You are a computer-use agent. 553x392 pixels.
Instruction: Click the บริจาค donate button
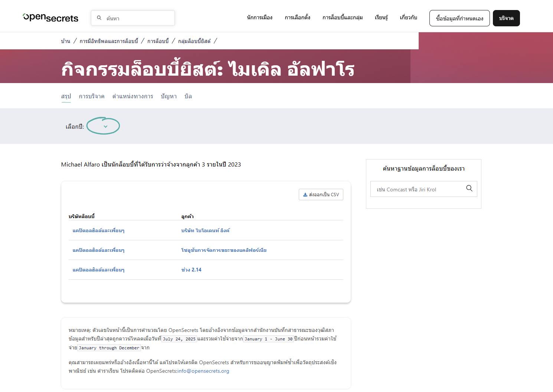point(506,18)
